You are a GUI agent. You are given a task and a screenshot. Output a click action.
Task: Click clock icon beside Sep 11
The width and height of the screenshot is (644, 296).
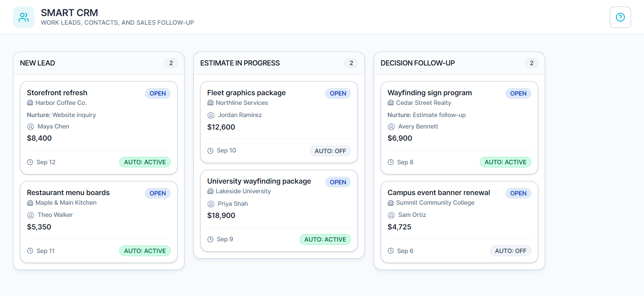point(30,251)
